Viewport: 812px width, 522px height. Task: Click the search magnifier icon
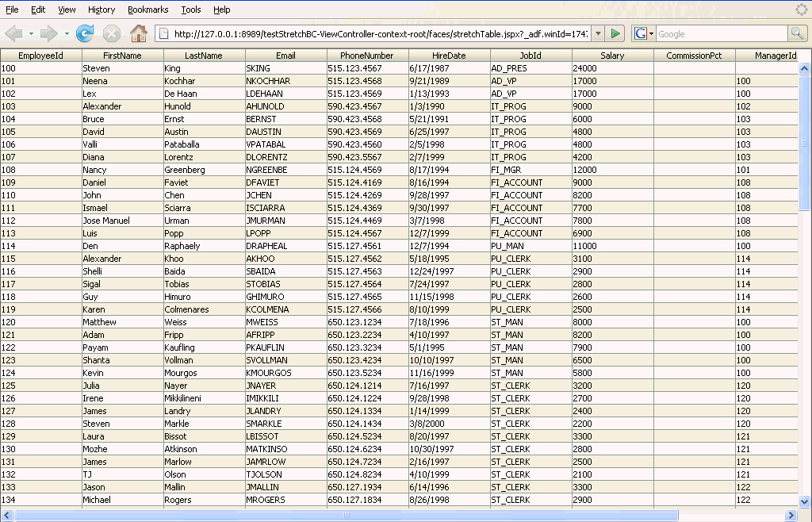coord(797,33)
